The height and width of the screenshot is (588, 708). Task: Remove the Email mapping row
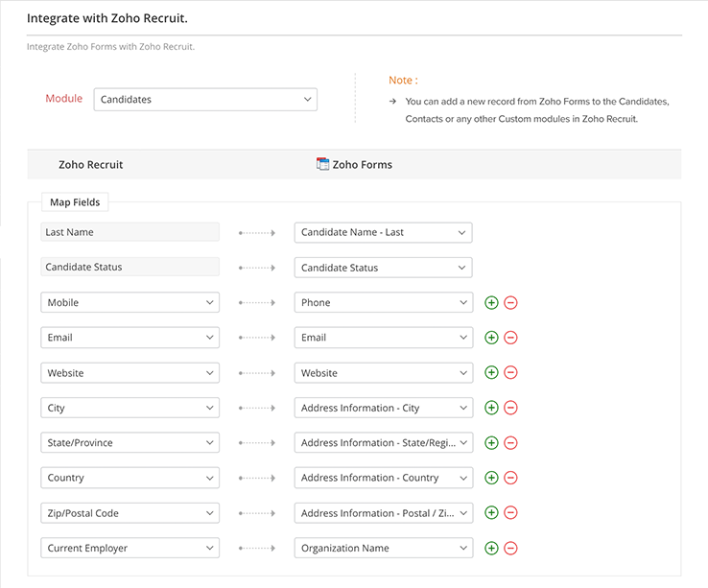coord(510,338)
